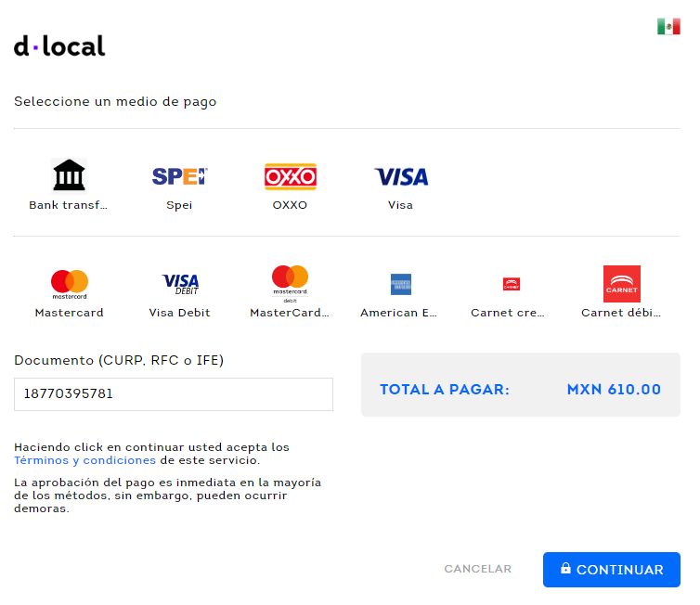Select the American Express icon
This screenshot has width=700, height=605.
401,284
